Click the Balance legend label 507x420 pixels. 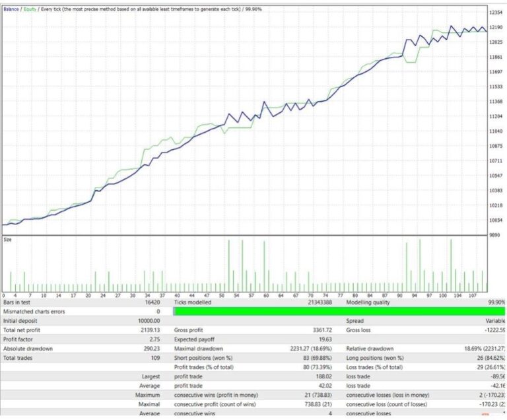coord(11,9)
